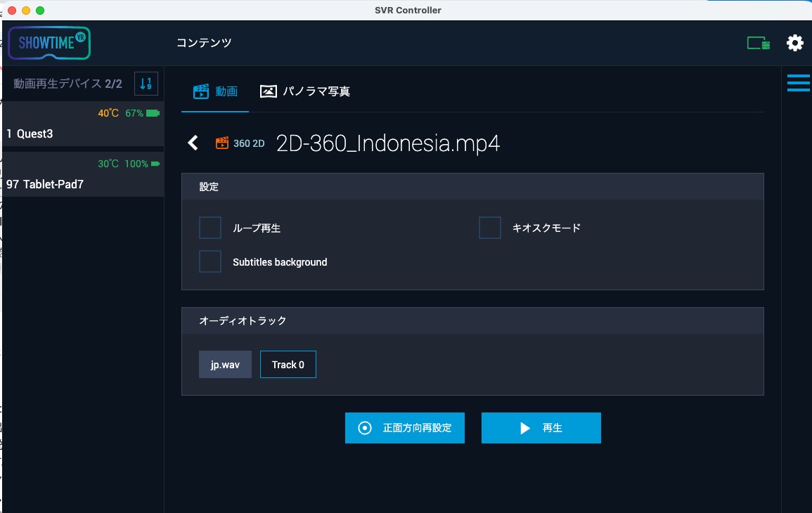Select the Track 0 audio track
Image resolution: width=812 pixels, height=513 pixels.
(x=288, y=365)
